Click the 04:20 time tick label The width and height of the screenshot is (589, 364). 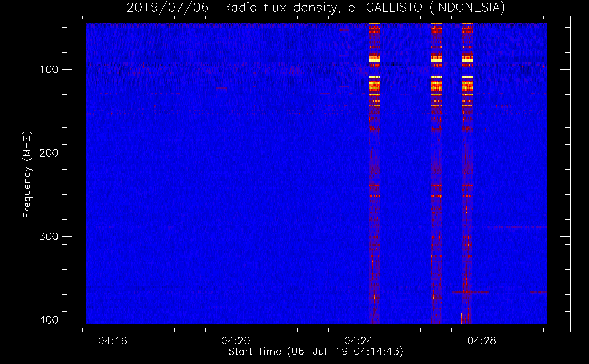point(236,341)
